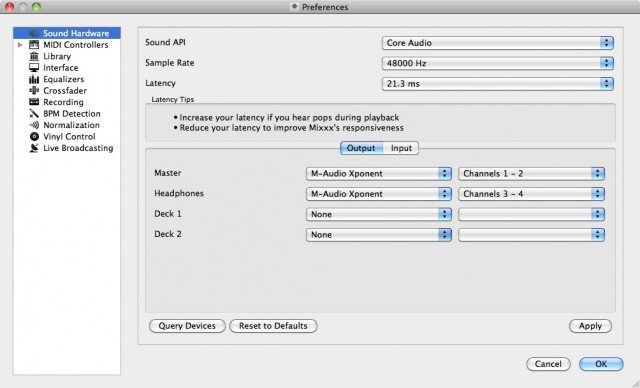Image resolution: width=640 pixels, height=388 pixels.
Task: Click the Interface monitor icon
Action: click(x=34, y=68)
